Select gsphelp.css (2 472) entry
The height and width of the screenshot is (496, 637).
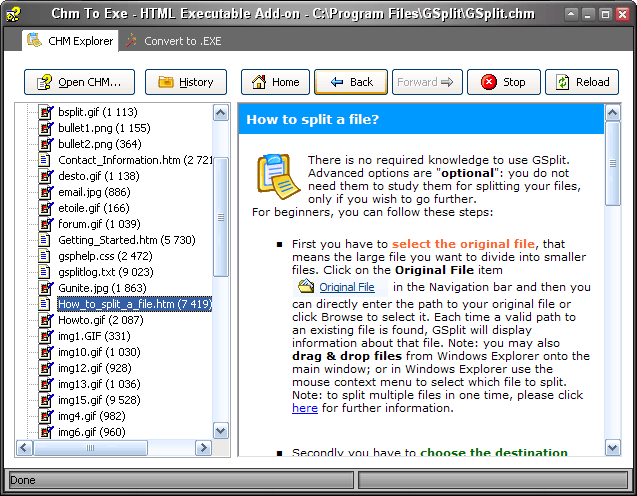click(x=105, y=256)
